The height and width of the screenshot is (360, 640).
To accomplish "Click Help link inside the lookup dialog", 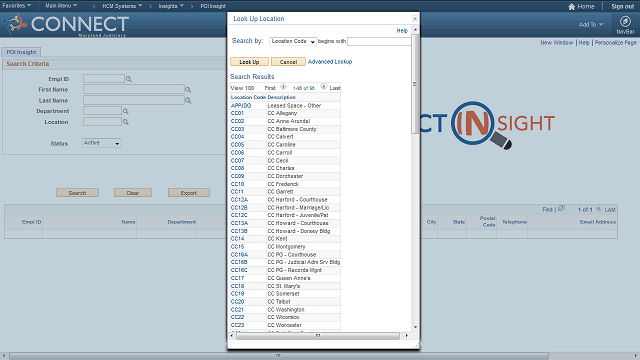I will pos(402,31).
